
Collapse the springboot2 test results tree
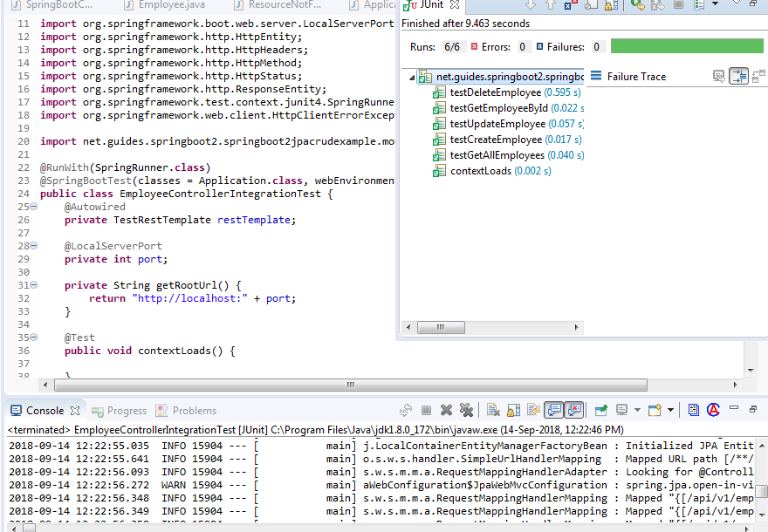[410, 77]
